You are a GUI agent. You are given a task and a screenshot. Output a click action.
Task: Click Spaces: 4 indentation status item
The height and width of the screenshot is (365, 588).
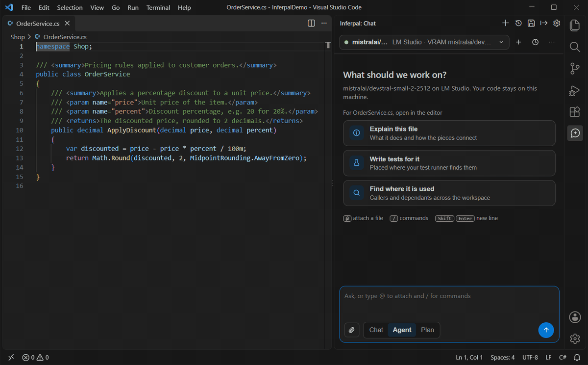pos(503,357)
